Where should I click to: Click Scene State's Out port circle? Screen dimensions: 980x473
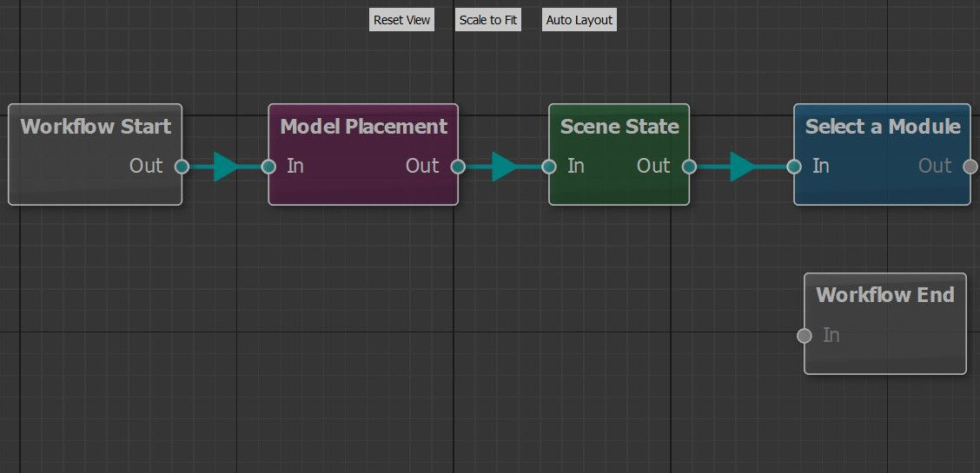[x=689, y=167]
